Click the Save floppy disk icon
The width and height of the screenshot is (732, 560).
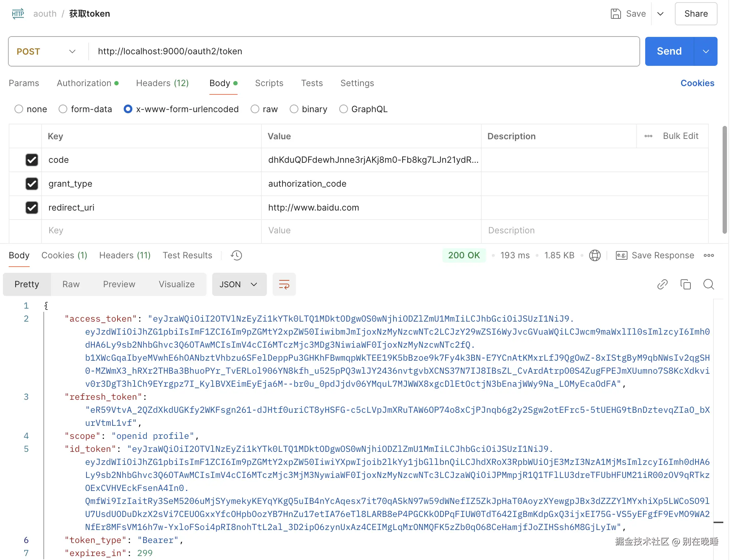[616, 14]
